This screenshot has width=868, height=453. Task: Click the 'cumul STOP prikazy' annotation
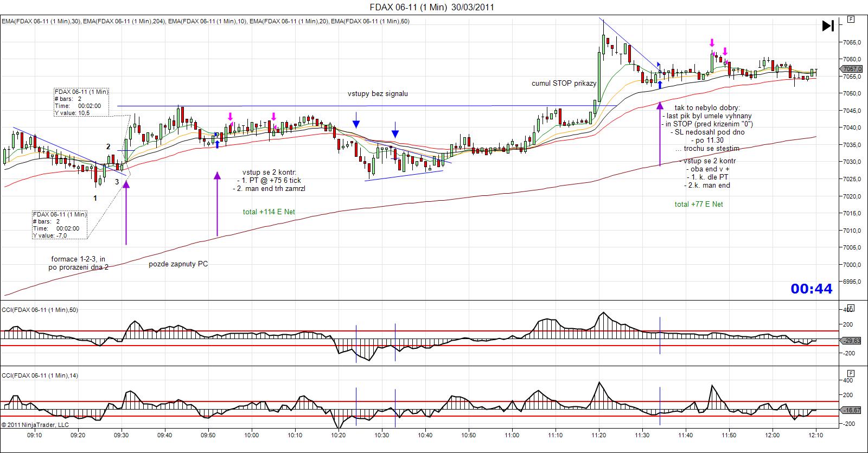click(x=564, y=84)
